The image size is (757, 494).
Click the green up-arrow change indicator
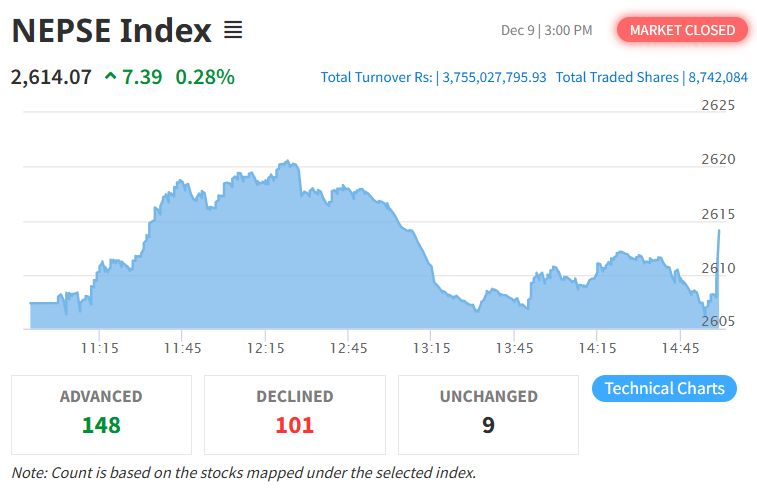pos(109,76)
